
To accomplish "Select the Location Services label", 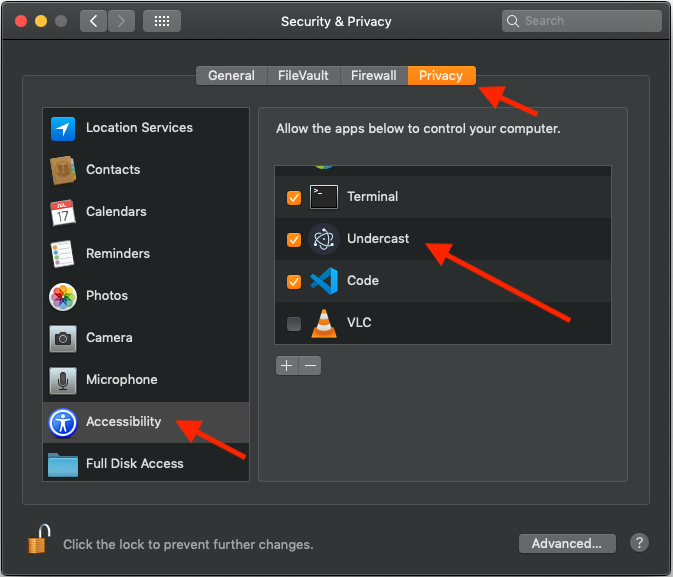I will (x=139, y=128).
